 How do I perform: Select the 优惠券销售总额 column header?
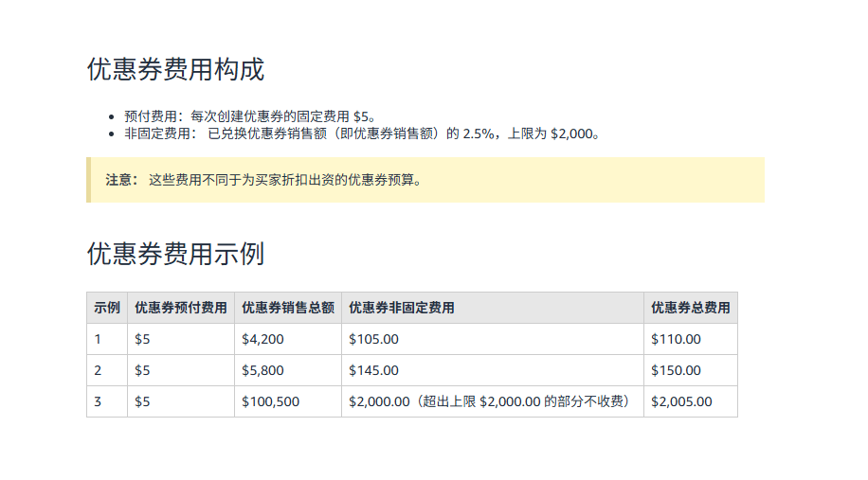[x=288, y=308]
